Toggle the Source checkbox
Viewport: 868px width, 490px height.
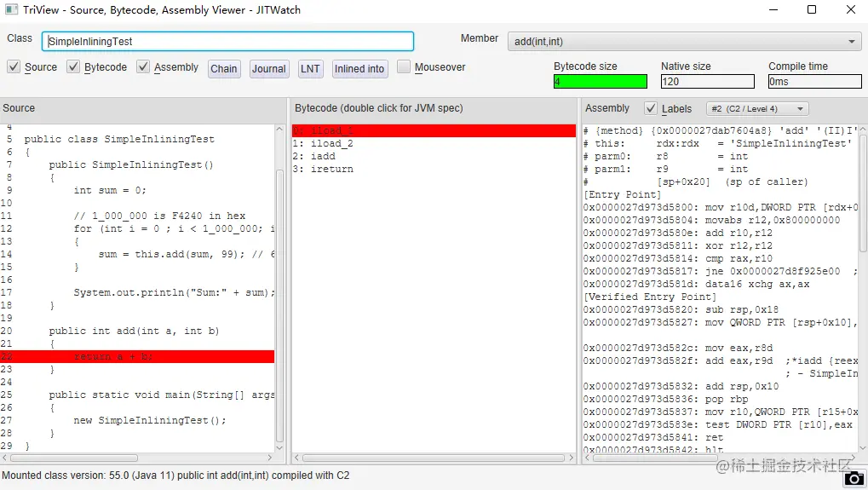point(14,67)
